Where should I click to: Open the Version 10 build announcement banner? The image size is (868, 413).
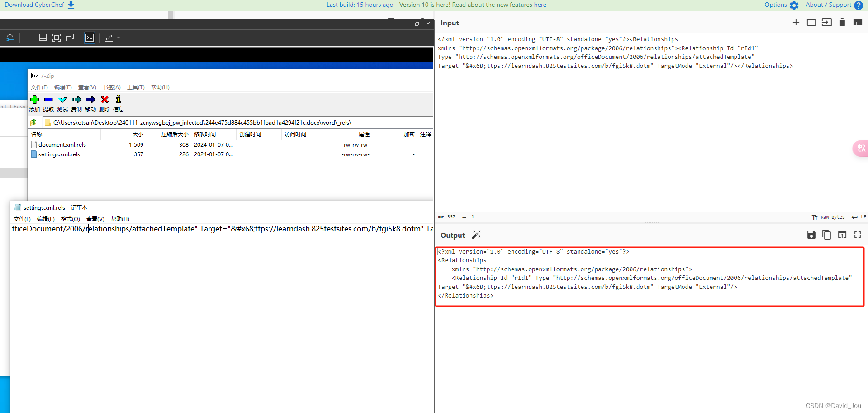point(436,5)
